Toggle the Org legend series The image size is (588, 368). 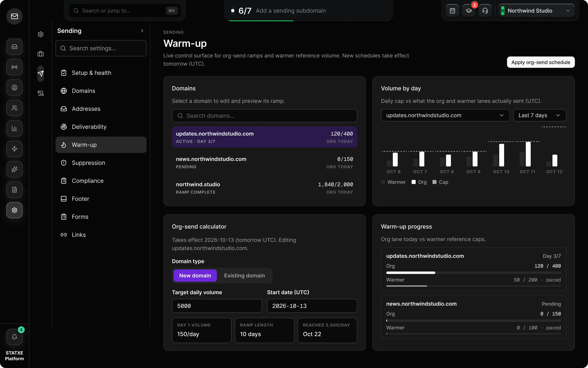pos(419,182)
